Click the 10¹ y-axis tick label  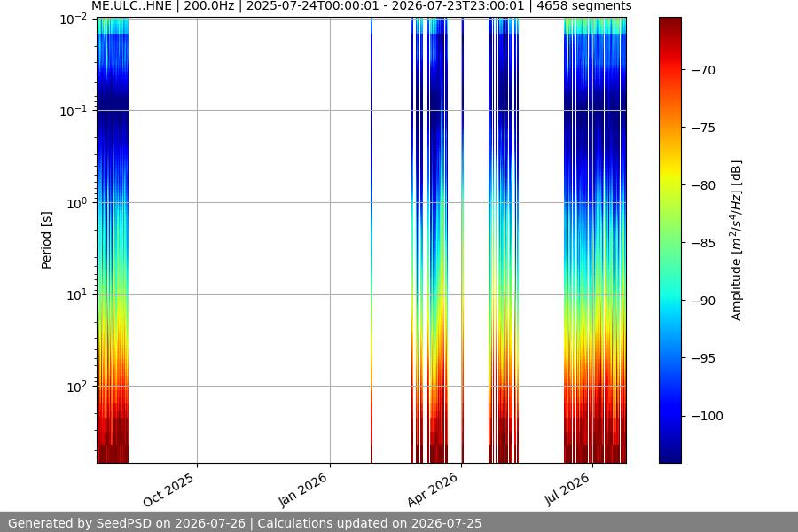pyautogui.click(x=77, y=294)
